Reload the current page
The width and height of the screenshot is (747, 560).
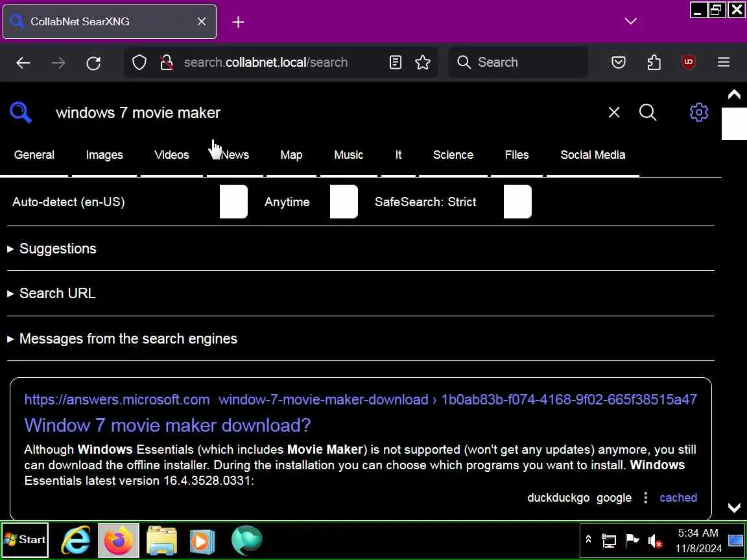(93, 62)
